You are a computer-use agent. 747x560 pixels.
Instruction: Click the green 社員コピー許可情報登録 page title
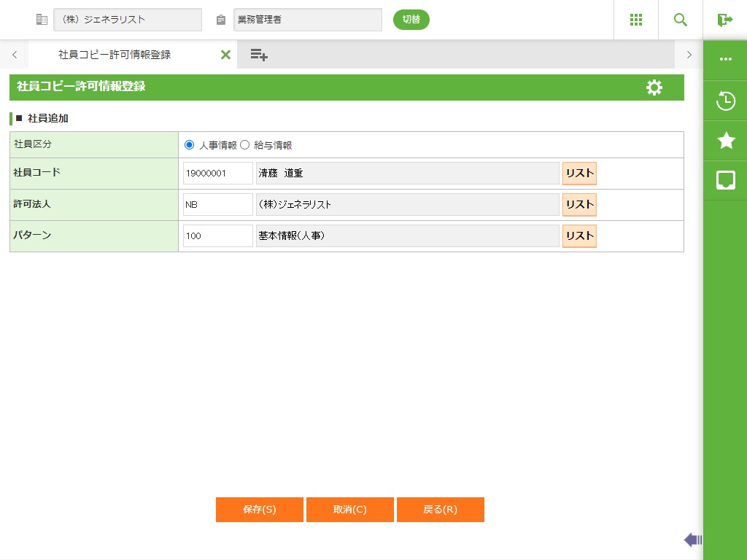point(81,86)
